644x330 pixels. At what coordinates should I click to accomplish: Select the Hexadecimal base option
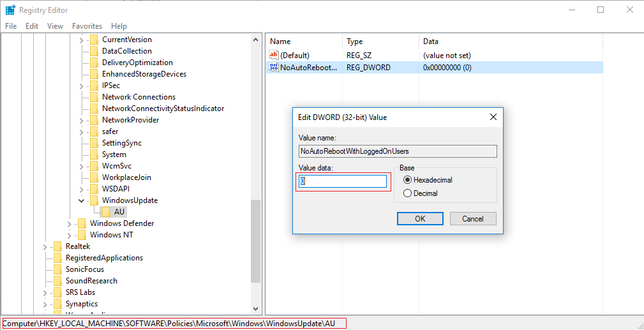[x=408, y=180]
